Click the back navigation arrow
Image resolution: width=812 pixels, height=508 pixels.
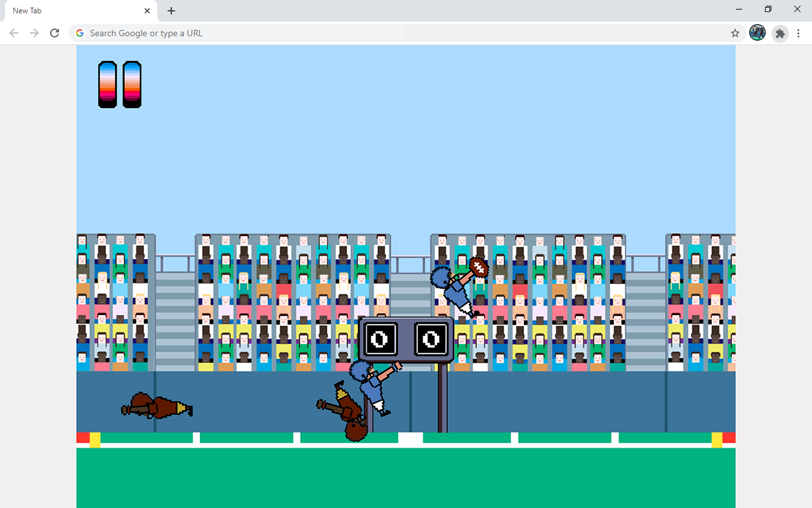[x=14, y=32]
